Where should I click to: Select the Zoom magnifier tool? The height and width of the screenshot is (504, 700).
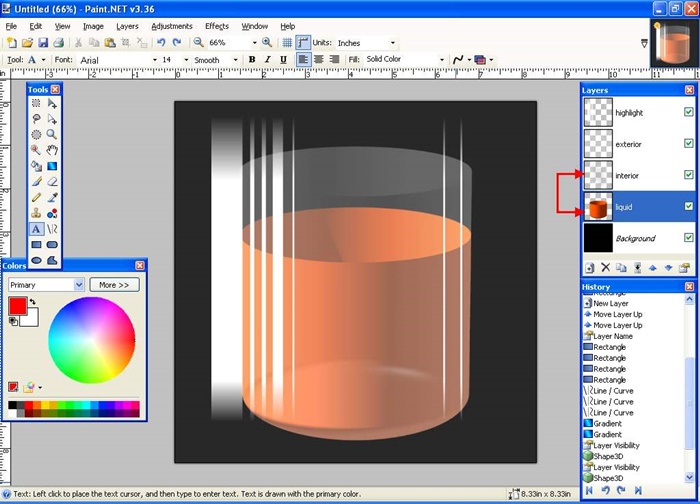(x=52, y=134)
